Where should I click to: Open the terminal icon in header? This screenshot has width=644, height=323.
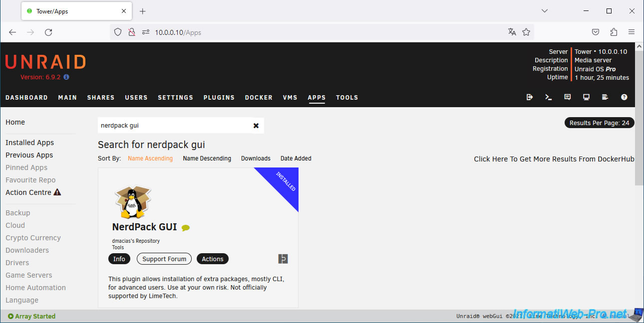tap(549, 97)
